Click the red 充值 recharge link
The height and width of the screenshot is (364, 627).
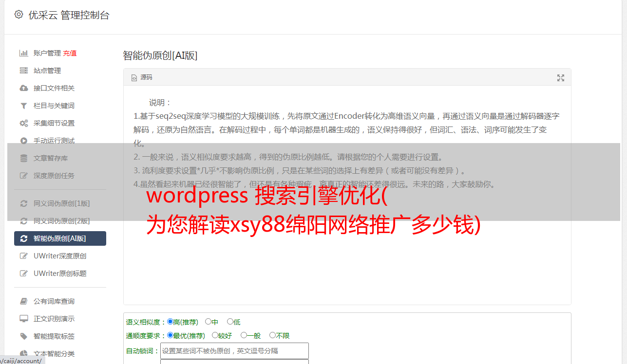click(70, 53)
